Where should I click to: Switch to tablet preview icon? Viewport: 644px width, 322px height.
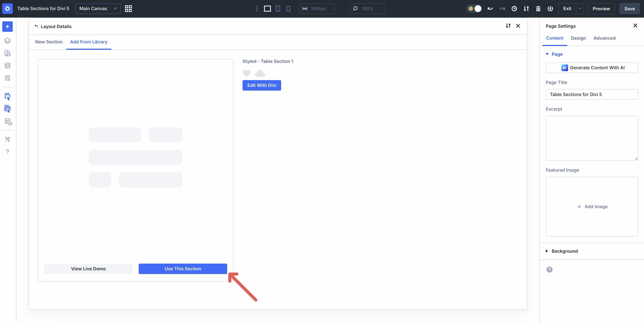278,9
